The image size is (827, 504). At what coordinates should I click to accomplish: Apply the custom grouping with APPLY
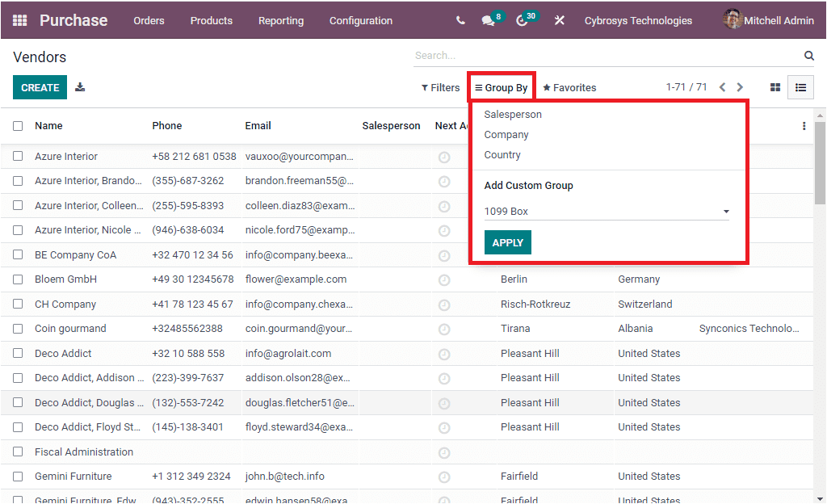[507, 241]
